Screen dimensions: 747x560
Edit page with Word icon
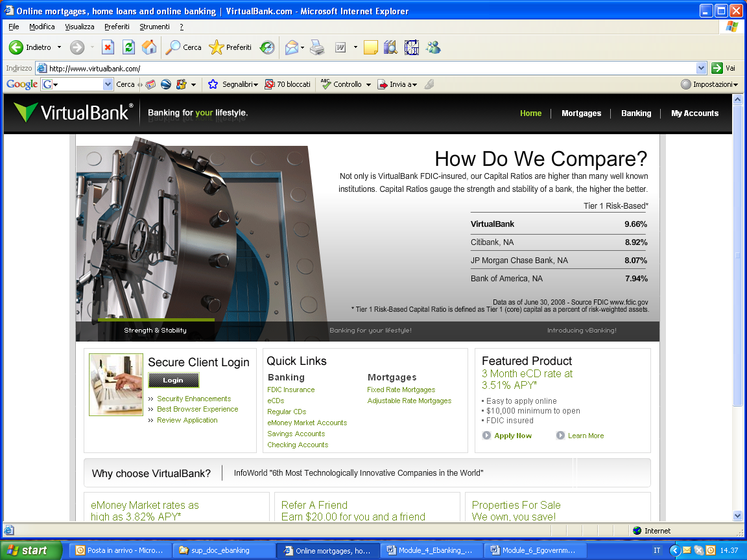(x=340, y=47)
